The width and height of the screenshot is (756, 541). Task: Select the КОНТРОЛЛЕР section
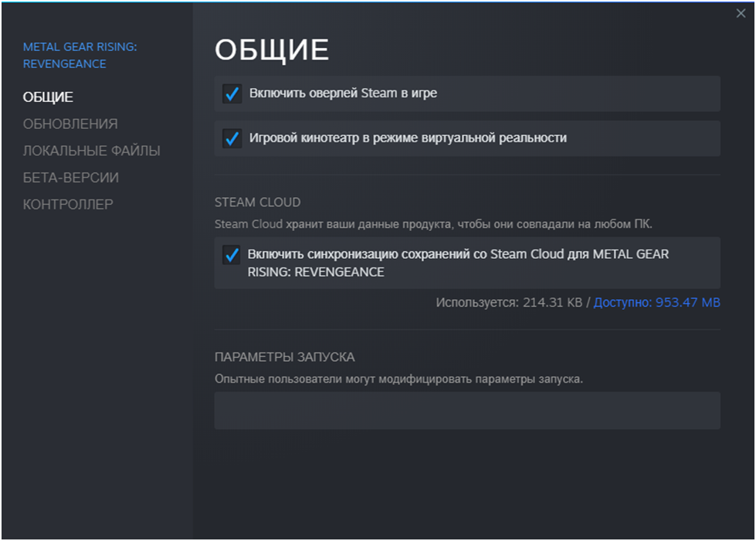pos(68,205)
